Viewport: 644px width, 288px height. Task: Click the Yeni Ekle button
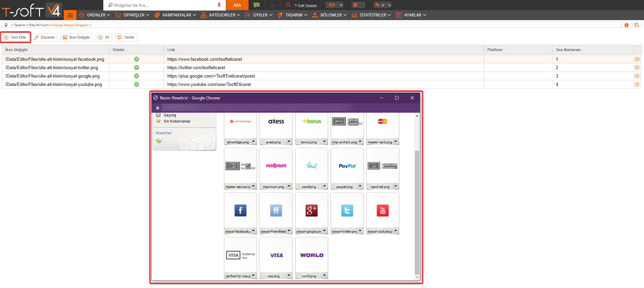(x=15, y=37)
